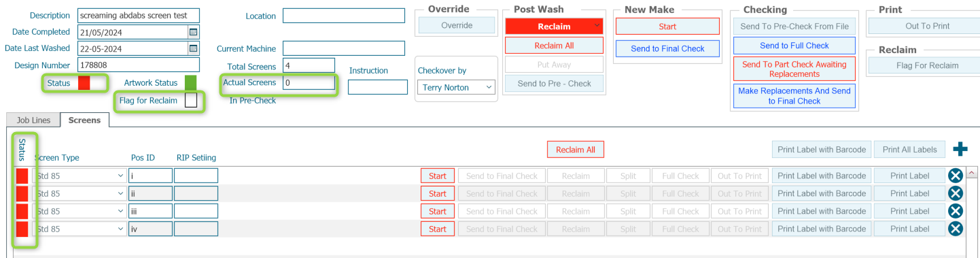Remove screen row iv using X icon
Image resolution: width=980 pixels, height=258 pixels.
[x=956, y=229]
